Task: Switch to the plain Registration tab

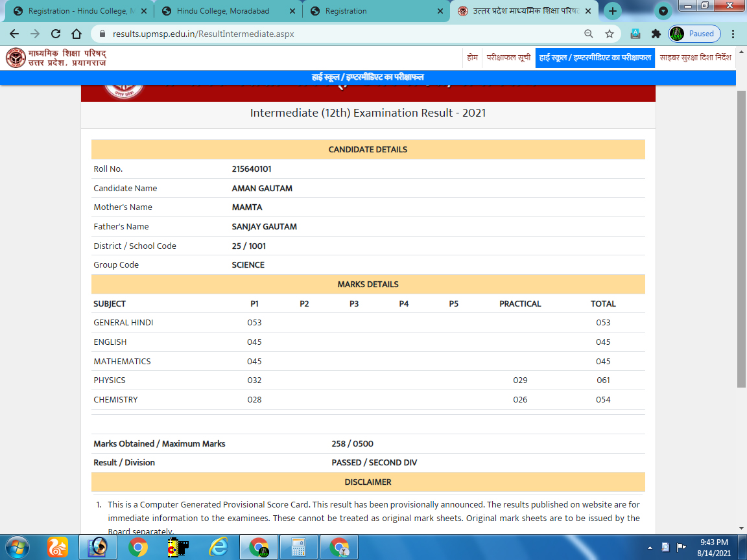Action: 370,11
